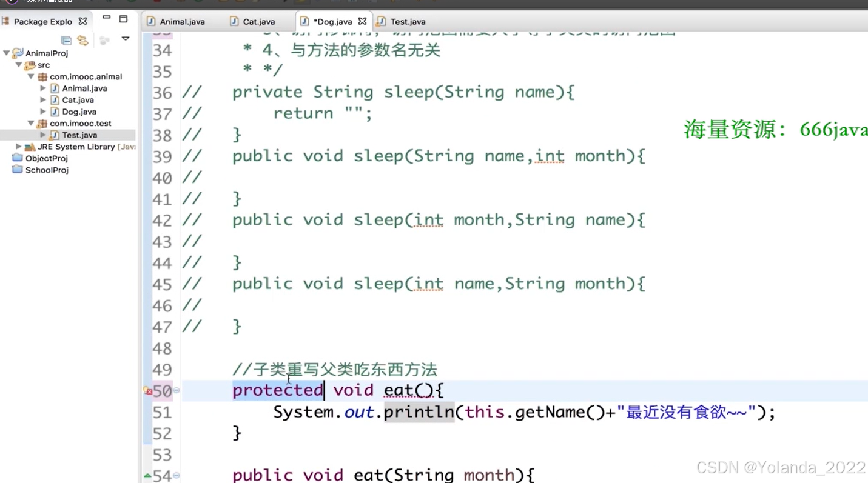Click the SchoolProj folder icon
868x483 pixels.
coord(18,170)
